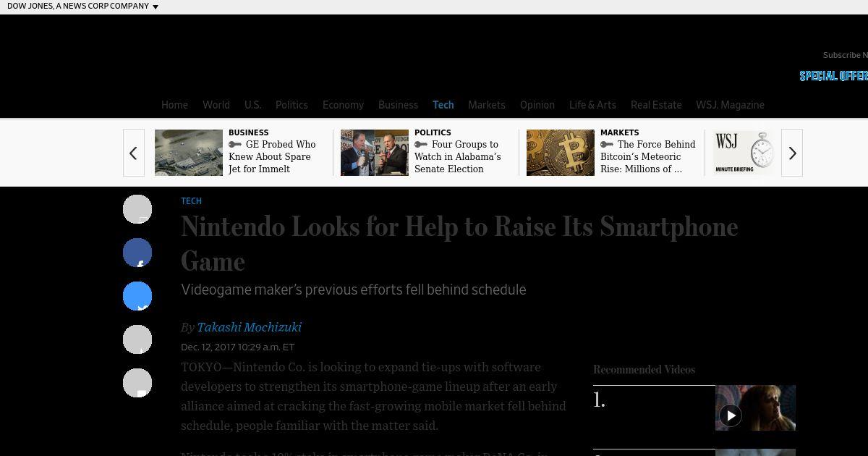Open The Force Behind Bitcoin headline
This screenshot has width=868, height=456.
tap(648, 156)
